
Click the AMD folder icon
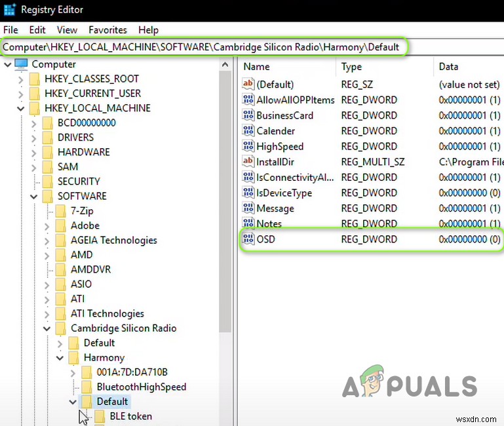[x=61, y=255]
